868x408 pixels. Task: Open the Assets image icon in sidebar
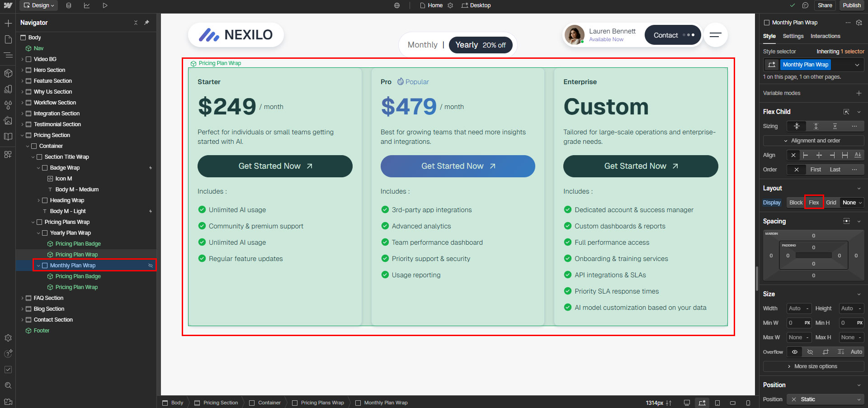8,121
